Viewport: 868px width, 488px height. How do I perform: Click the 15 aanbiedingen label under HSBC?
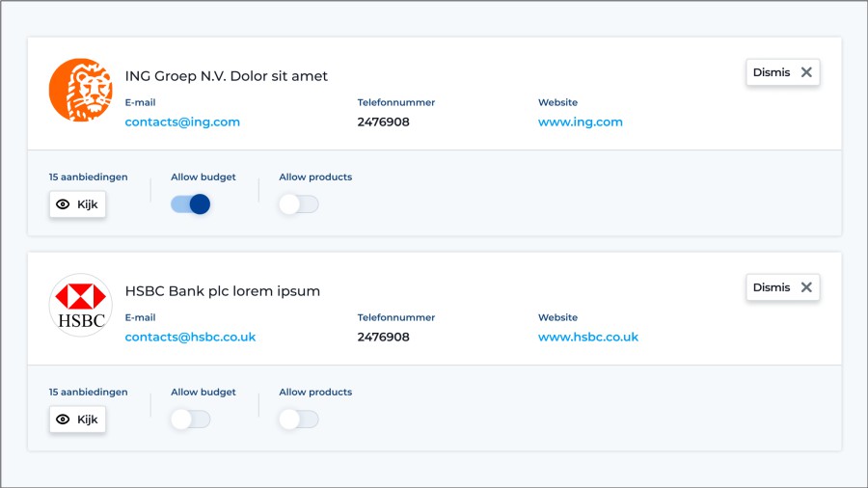[x=88, y=393]
